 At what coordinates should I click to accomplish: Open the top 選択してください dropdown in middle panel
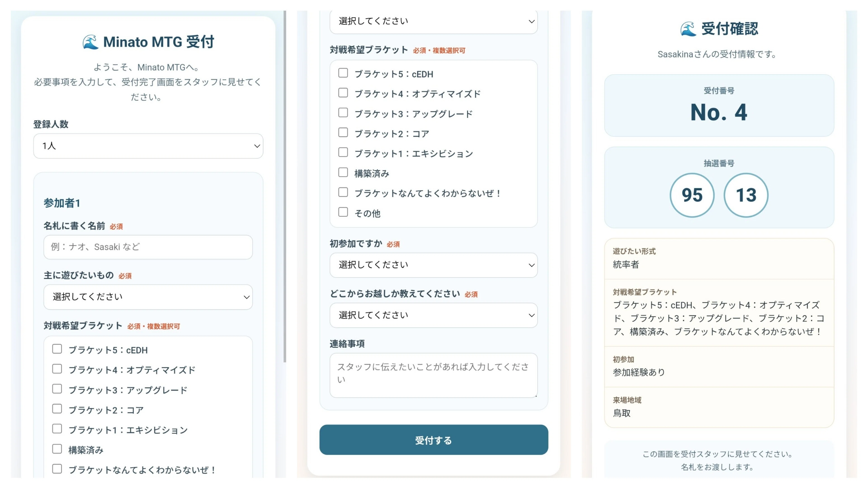tap(434, 21)
